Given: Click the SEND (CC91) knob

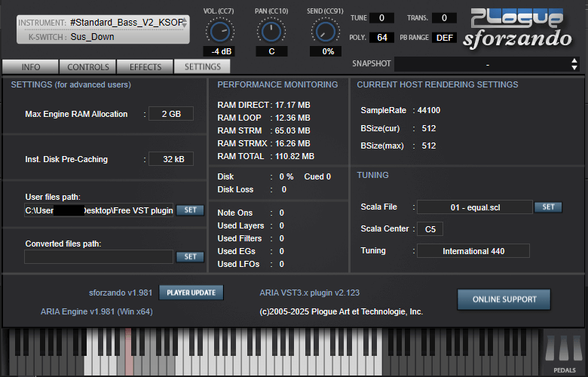Looking at the screenshot, I should pos(326,32).
